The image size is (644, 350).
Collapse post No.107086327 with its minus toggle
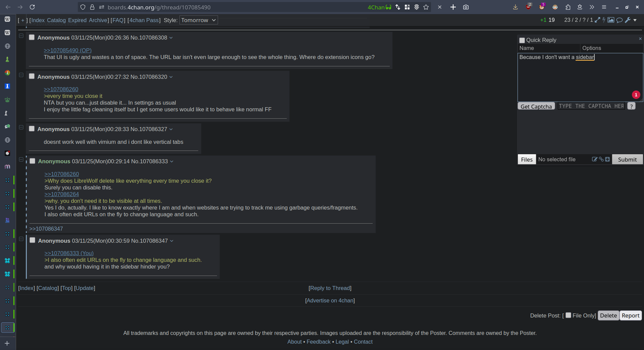[x=21, y=127]
